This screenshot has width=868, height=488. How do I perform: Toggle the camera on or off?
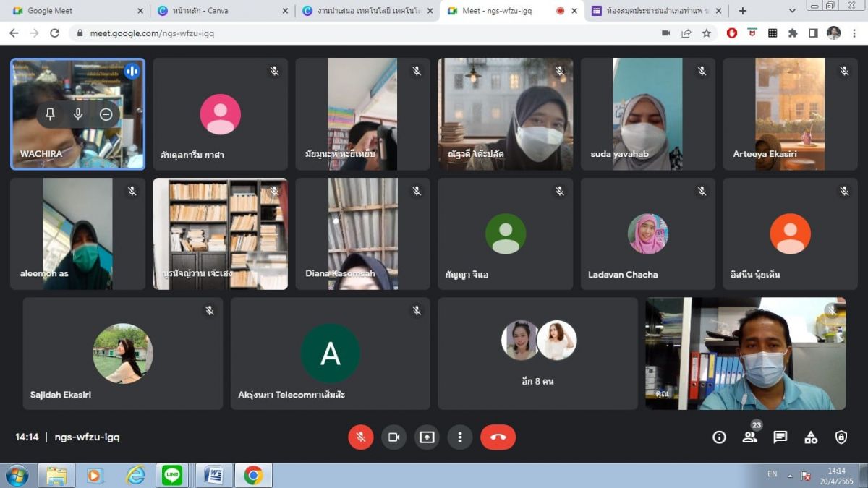click(x=393, y=437)
